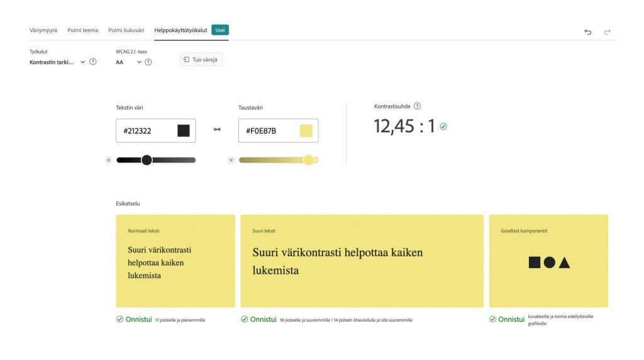
Task: Click the dark text color swatch
Action: pos(184,131)
